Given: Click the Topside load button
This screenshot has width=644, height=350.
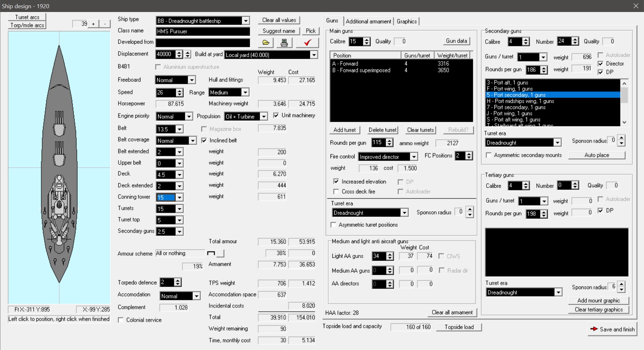Looking at the screenshot, I should click(459, 327).
